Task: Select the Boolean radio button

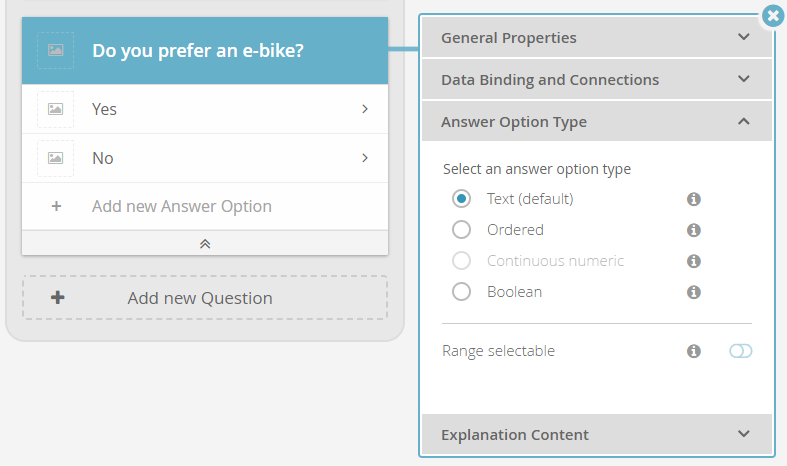Action: [461, 292]
